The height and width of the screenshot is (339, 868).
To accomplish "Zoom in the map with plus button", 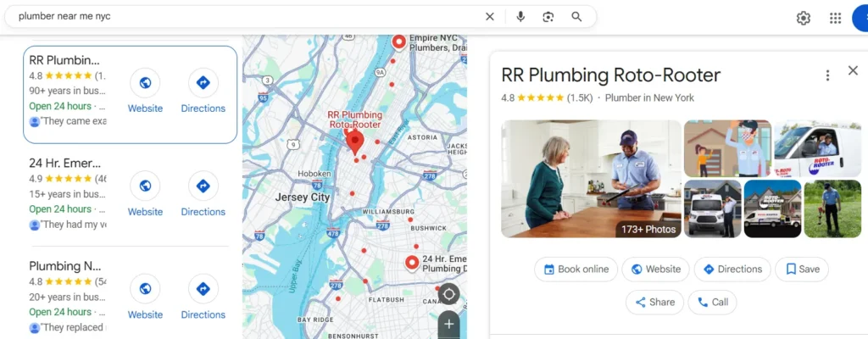I will pyautogui.click(x=448, y=325).
